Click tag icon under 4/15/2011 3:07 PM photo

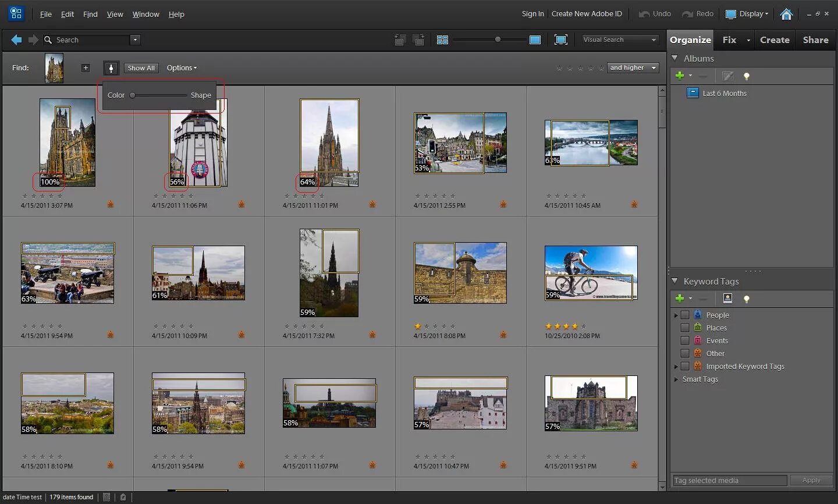tap(111, 204)
